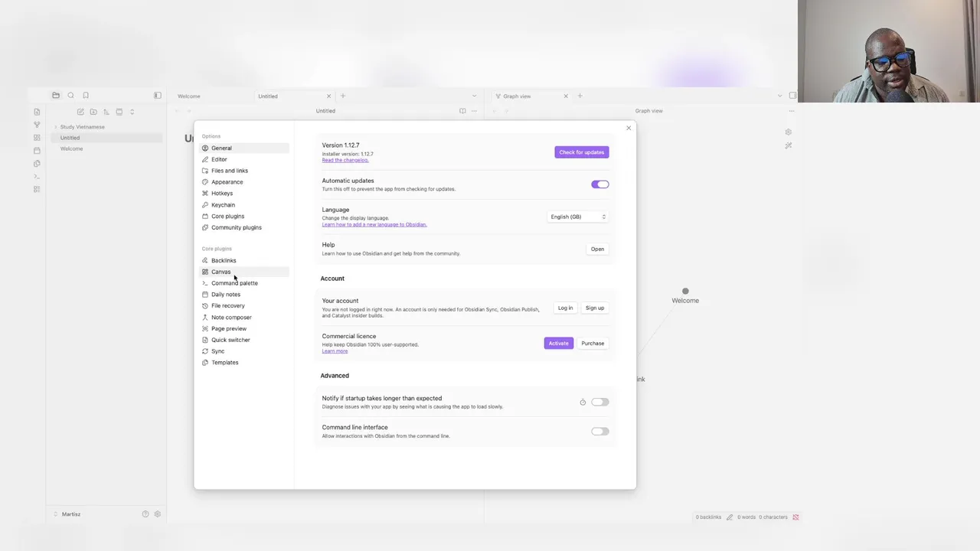
Task: Open graph settings gear icon
Action: [x=789, y=132]
